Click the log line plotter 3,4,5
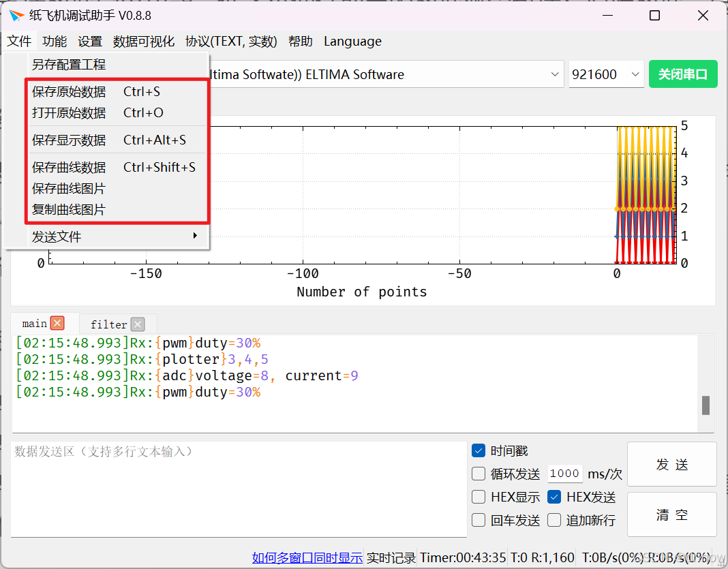 [x=142, y=359]
